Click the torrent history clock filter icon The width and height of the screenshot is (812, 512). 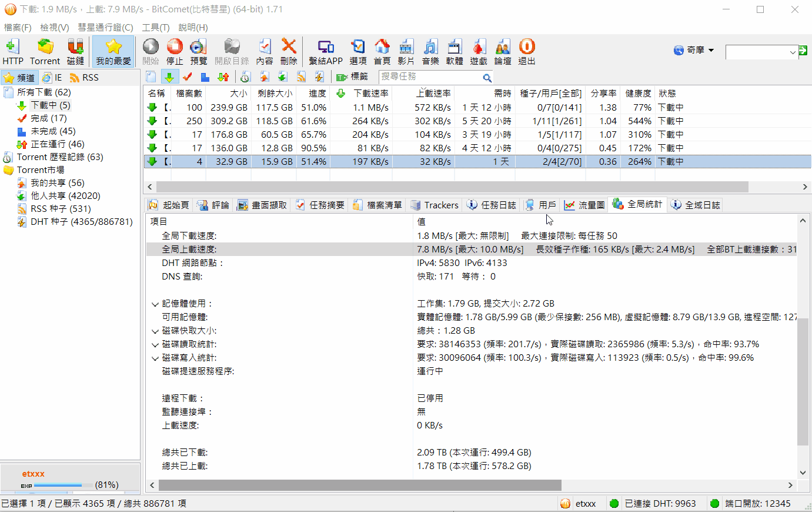coord(245,77)
